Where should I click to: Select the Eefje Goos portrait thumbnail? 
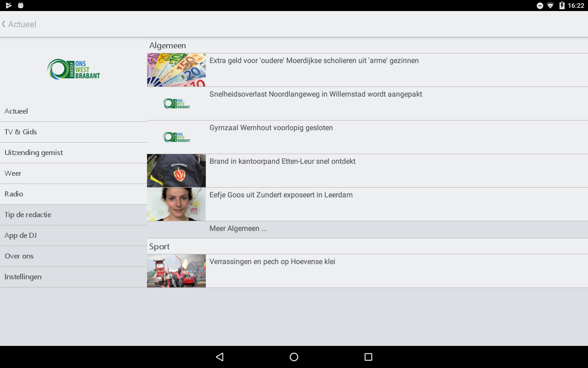(x=176, y=204)
